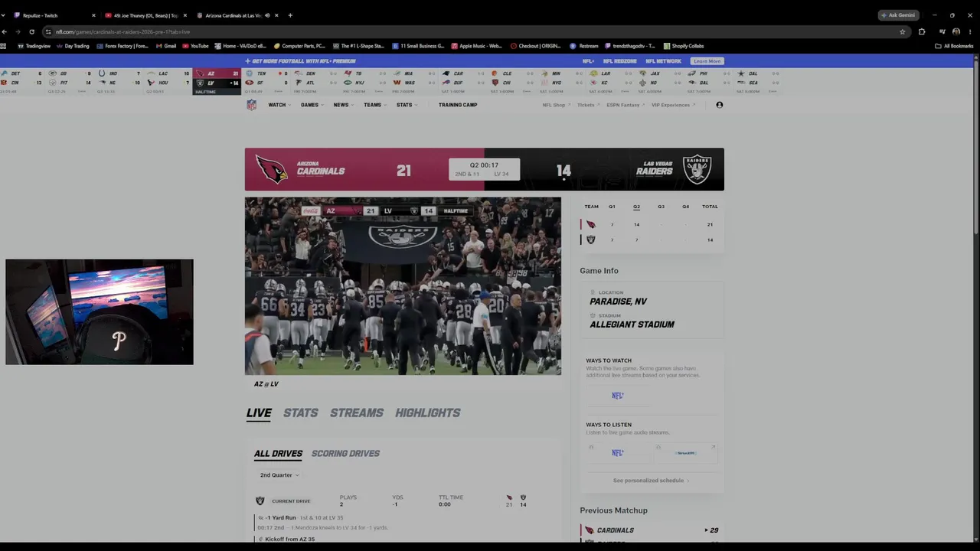Image resolution: width=980 pixels, height=551 pixels.
Task: Open the Tickets link
Action: pyautogui.click(x=587, y=105)
